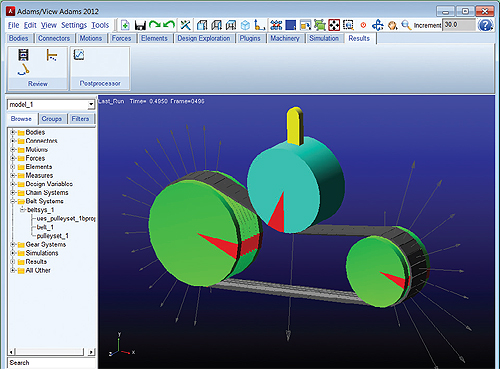The image size is (500, 369).
Task: Click the solid blue background color icon
Action: (291, 25)
